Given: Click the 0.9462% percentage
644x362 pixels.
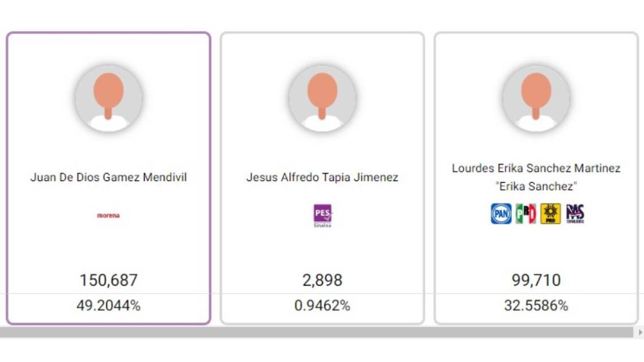Looking at the screenshot, I should [x=322, y=306].
